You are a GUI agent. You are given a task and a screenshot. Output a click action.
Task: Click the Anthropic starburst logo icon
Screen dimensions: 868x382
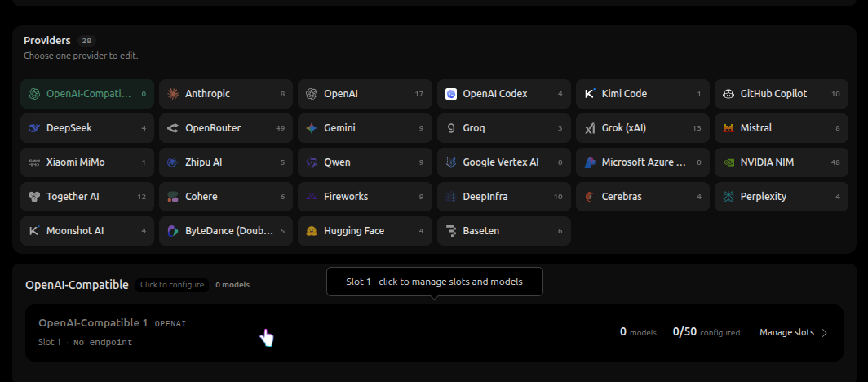click(x=173, y=94)
